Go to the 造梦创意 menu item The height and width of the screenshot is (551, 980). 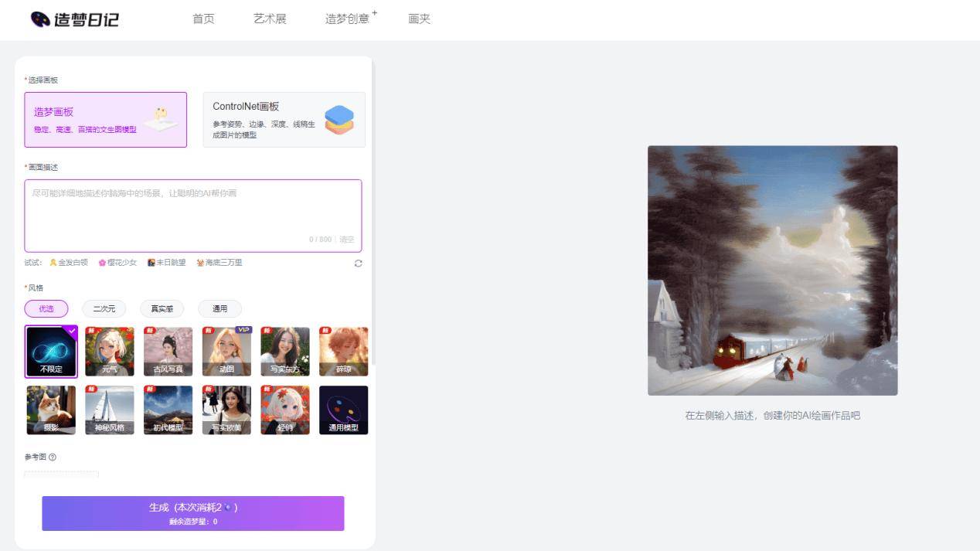coord(348,19)
